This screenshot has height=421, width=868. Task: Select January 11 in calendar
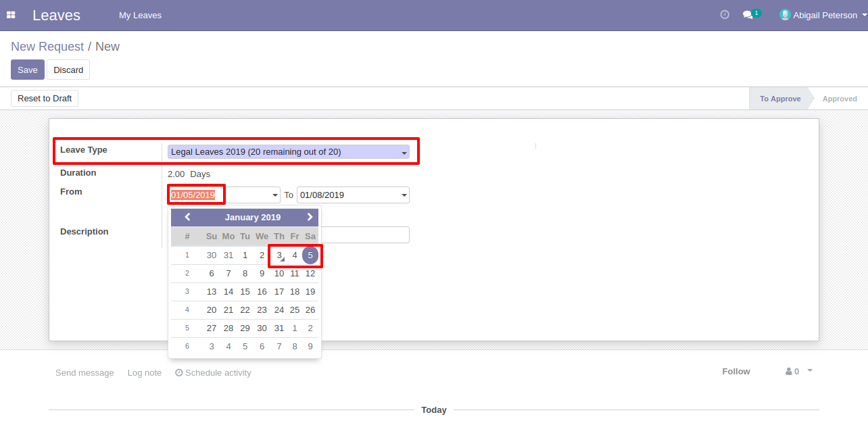tap(295, 274)
